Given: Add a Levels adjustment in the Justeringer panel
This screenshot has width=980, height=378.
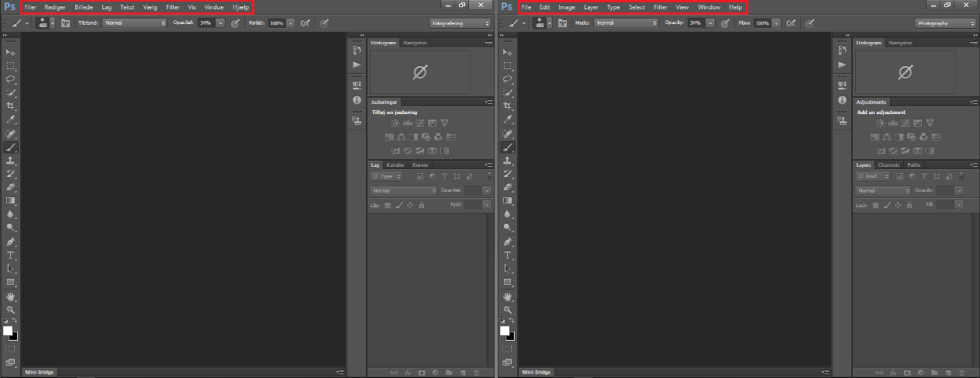Looking at the screenshot, I should coord(407,123).
